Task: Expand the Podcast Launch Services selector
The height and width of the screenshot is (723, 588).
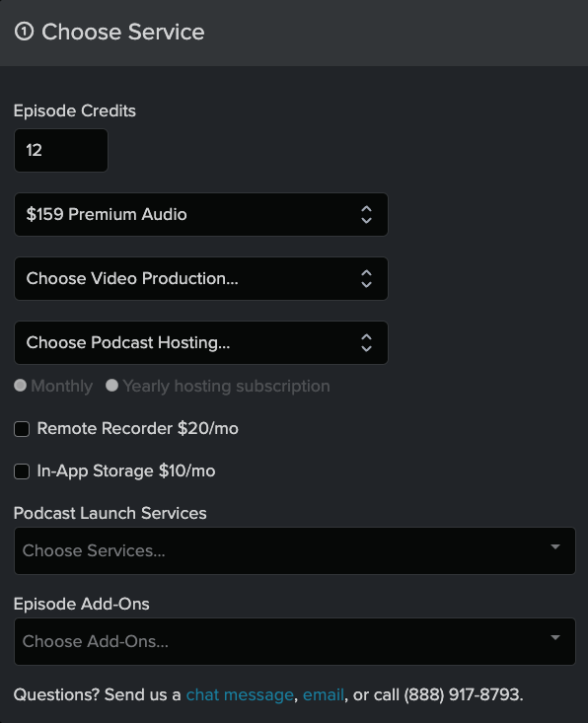Action: pos(295,550)
